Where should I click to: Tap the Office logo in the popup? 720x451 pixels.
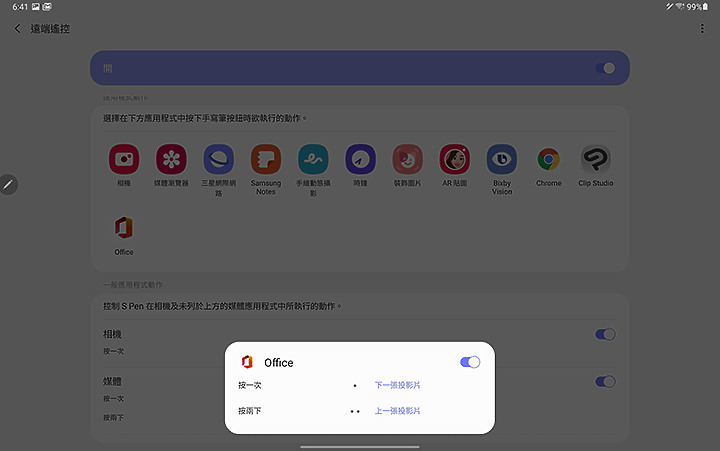tap(248, 362)
